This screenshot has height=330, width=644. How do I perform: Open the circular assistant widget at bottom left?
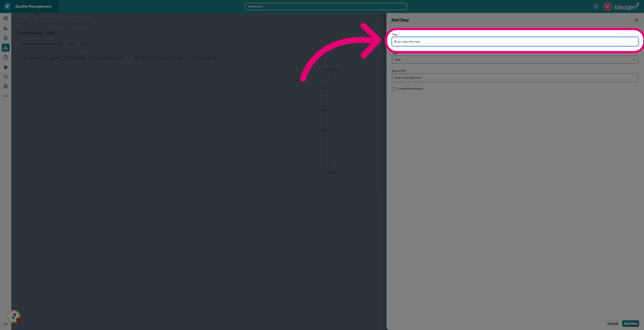click(14, 316)
